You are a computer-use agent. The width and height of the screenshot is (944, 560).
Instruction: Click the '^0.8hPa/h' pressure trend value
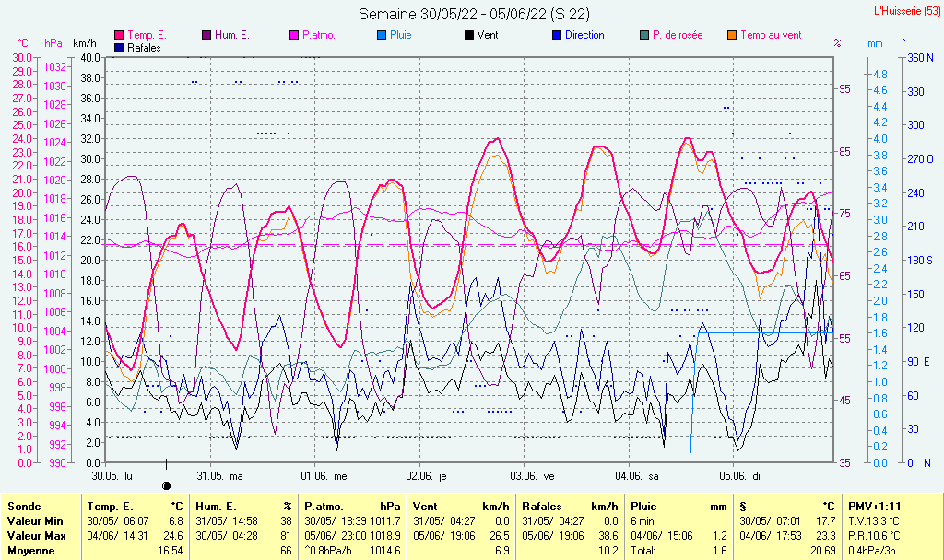click(x=328, y=551)
